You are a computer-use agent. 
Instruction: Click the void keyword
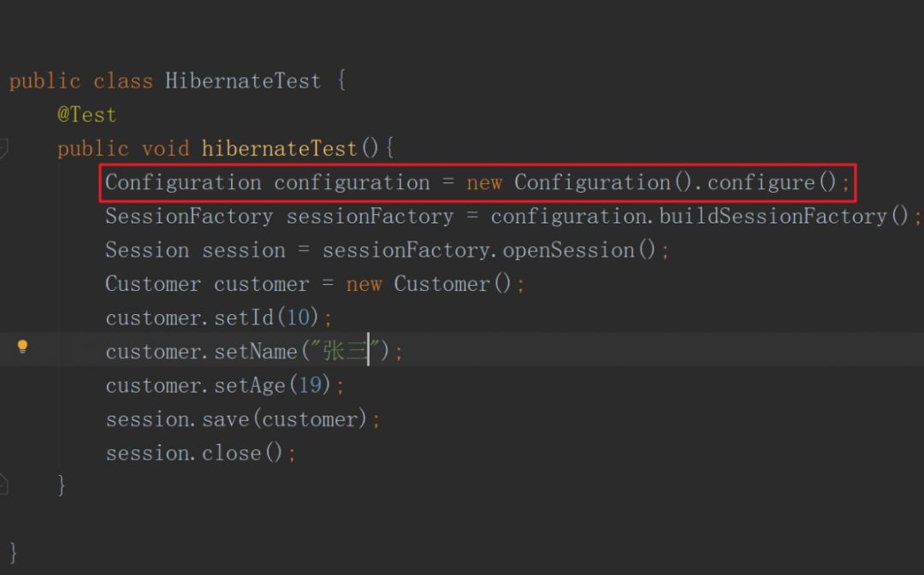(x=165, y=149)
